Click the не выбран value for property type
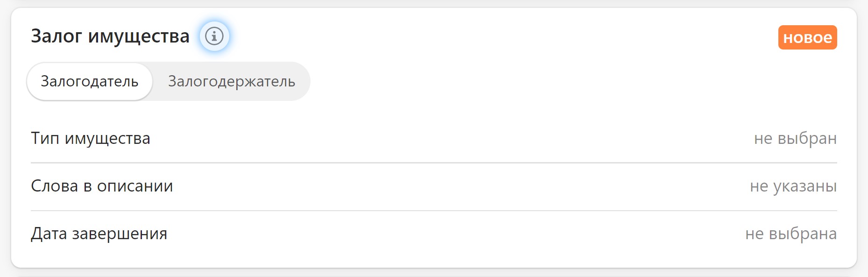Viewport: 868px width, 277px height. pos(795,139)
